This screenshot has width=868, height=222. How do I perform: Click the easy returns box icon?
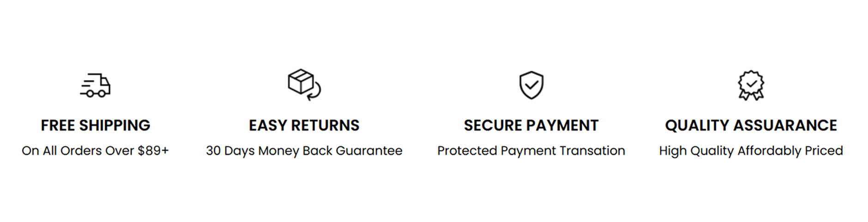[x=301, y=82]
